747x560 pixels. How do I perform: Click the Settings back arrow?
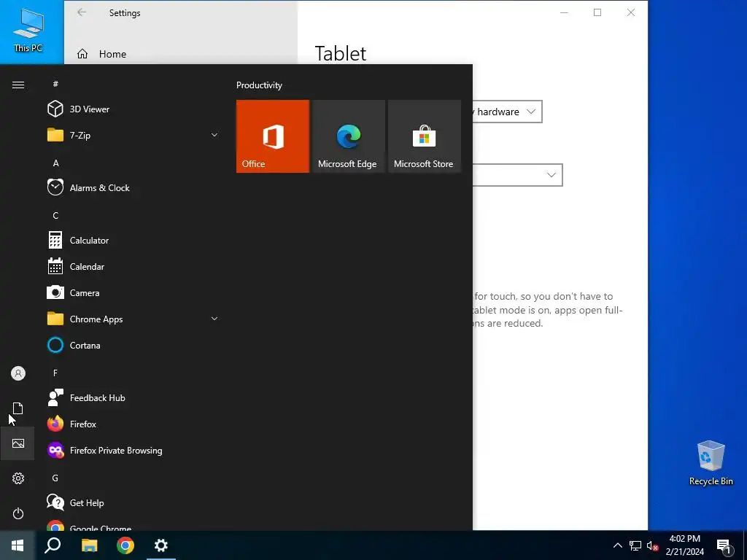(82, 12)
